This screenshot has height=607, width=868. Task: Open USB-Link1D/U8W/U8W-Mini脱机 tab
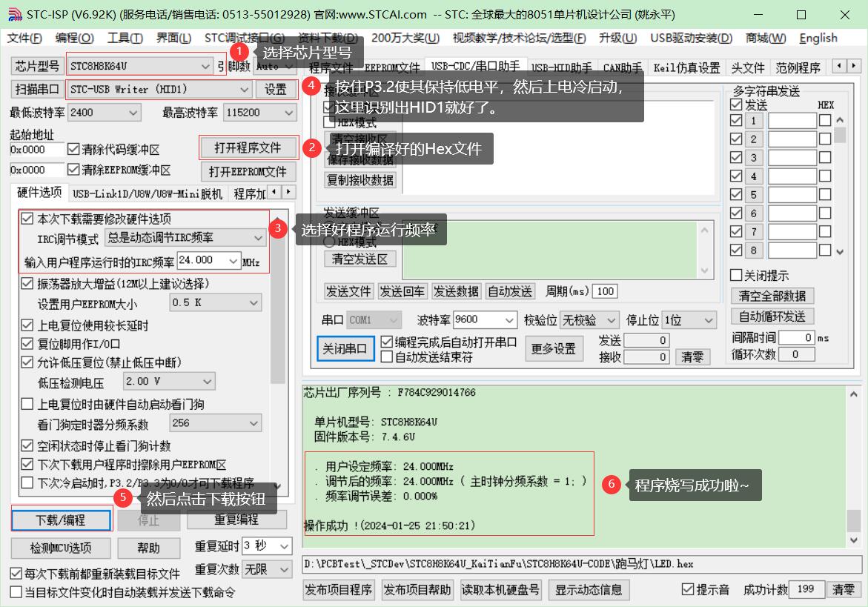coord(148,193)
